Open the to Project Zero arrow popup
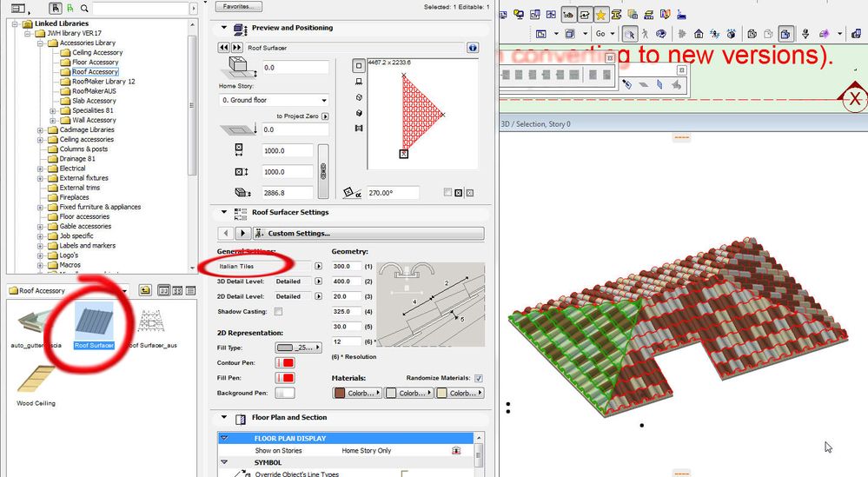This screenshot has height=477, width=868. click(325, 116)
